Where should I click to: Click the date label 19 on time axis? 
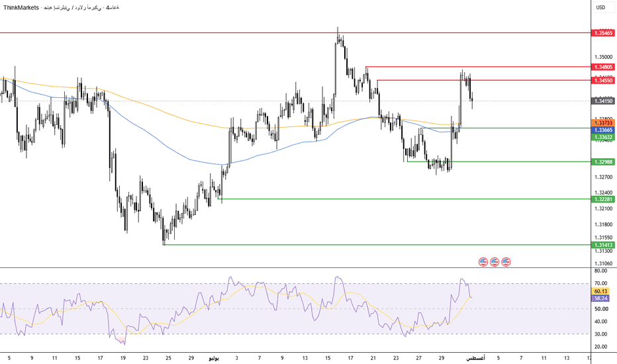123,359
